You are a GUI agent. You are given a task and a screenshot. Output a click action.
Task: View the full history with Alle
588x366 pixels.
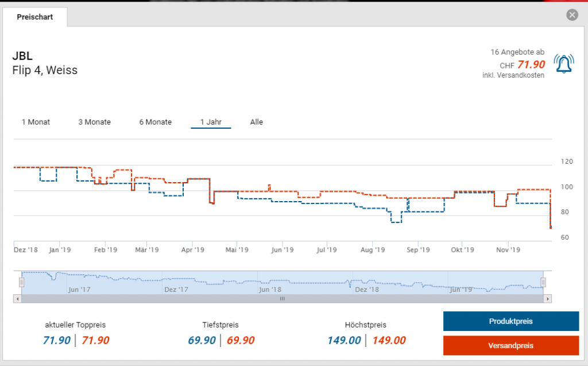[x=257, y=122]
